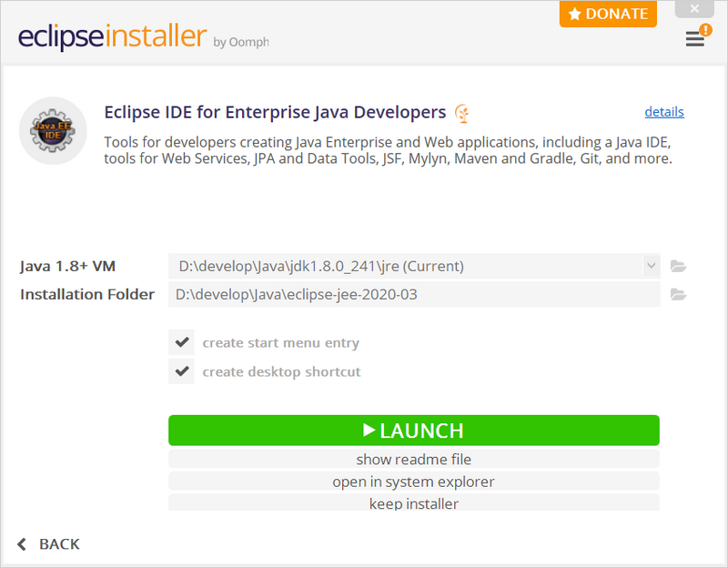Click keep installer
Screen dimensions: 728x568
click(414, 503)
